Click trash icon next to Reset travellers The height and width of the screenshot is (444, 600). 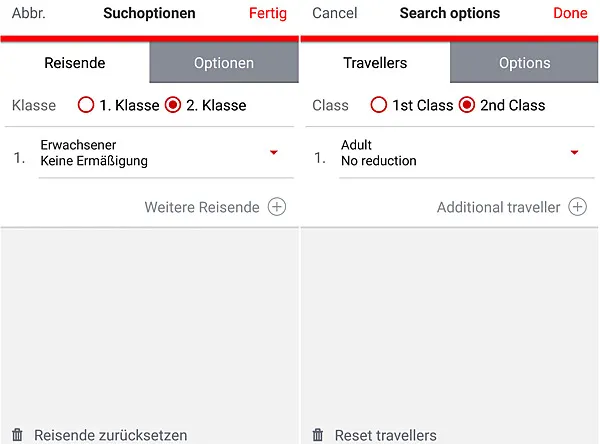pos(318,435)
